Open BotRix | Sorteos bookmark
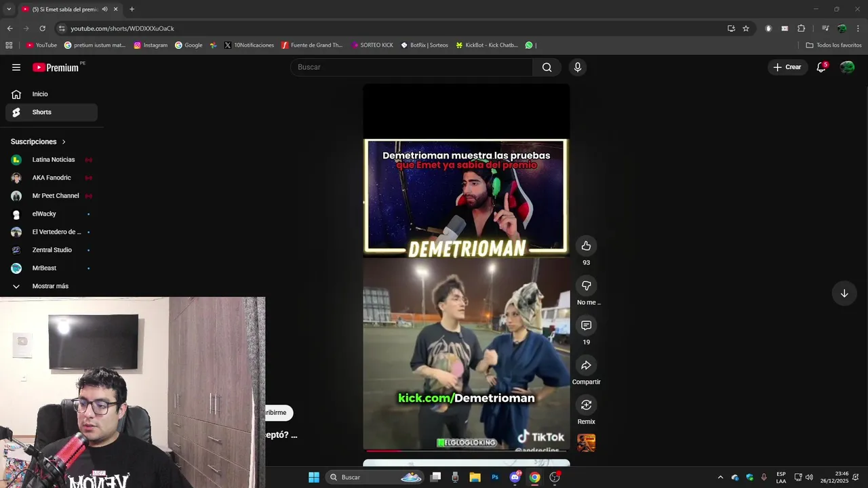The height and width of the screenshot is (488, 868). tap(424, 45)
